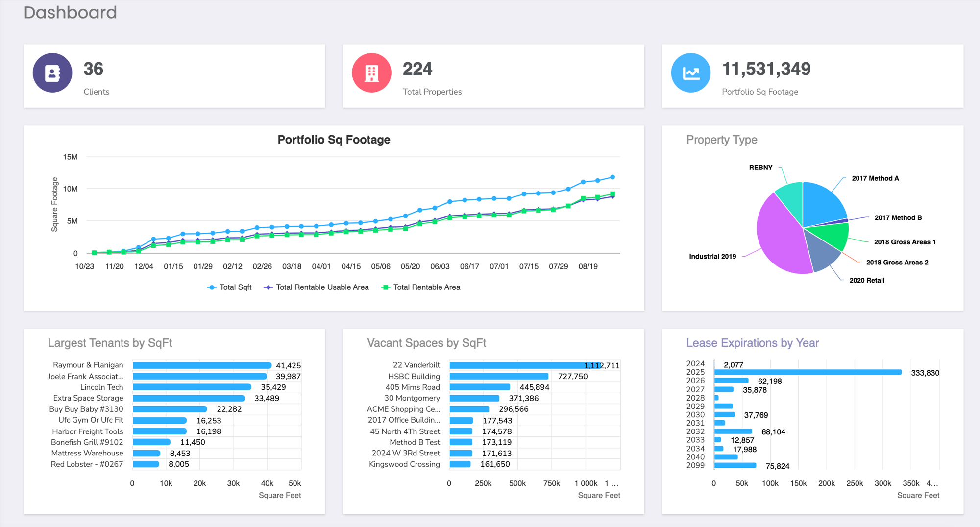Click the 45 North 4Th Street label
Screen dimensions: 980x527
[x=405, y=431]
